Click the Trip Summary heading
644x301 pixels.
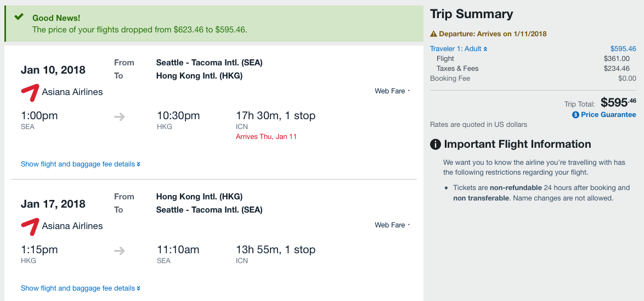471,14
